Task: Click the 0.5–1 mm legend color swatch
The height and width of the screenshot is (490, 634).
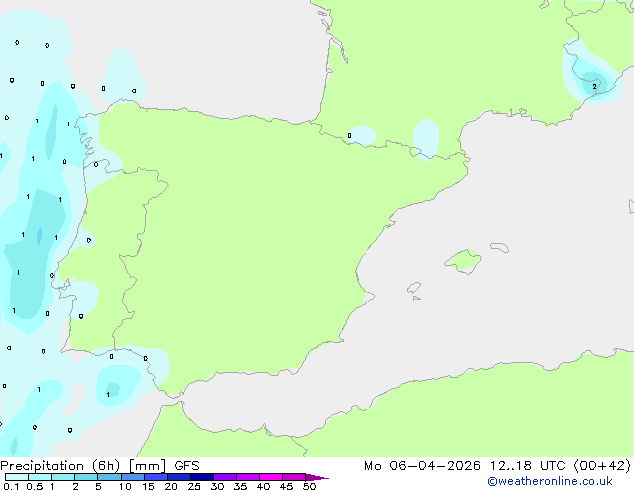Action: 40,477
